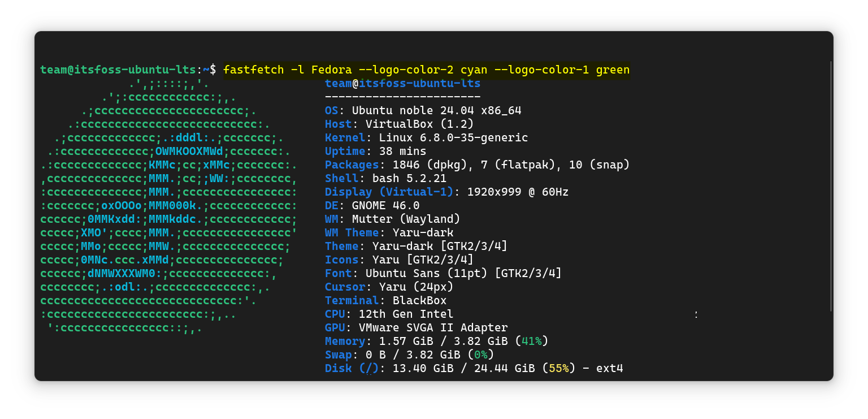
Task: Click the Display (Virtual-1) label
Action: (389, 192)
